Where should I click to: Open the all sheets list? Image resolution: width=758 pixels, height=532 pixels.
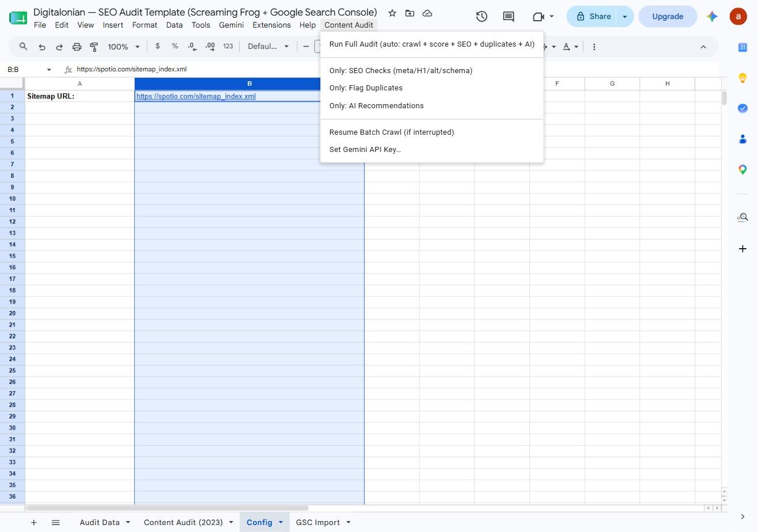coord(55,522)
